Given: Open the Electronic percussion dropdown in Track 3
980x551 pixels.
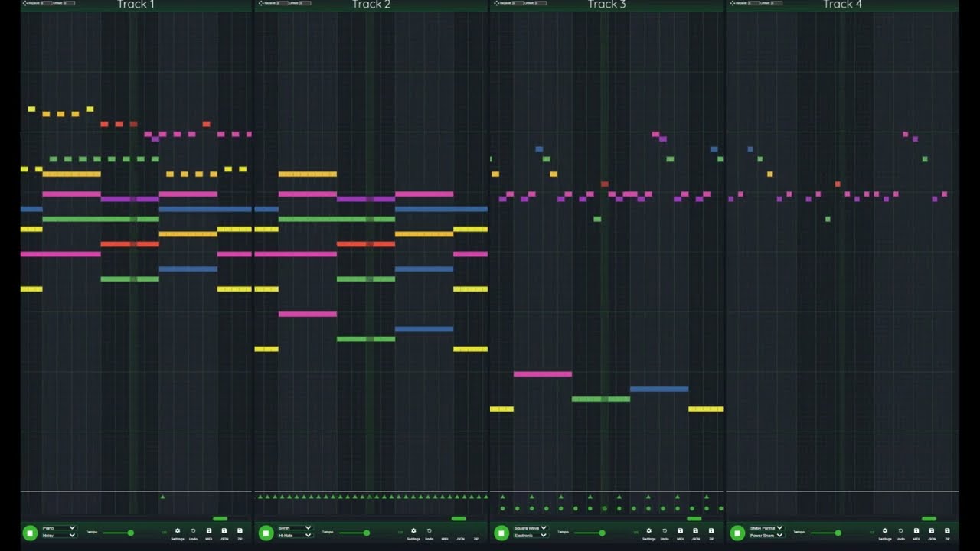Looking at the screenshot, I should (x=531, y=536).
